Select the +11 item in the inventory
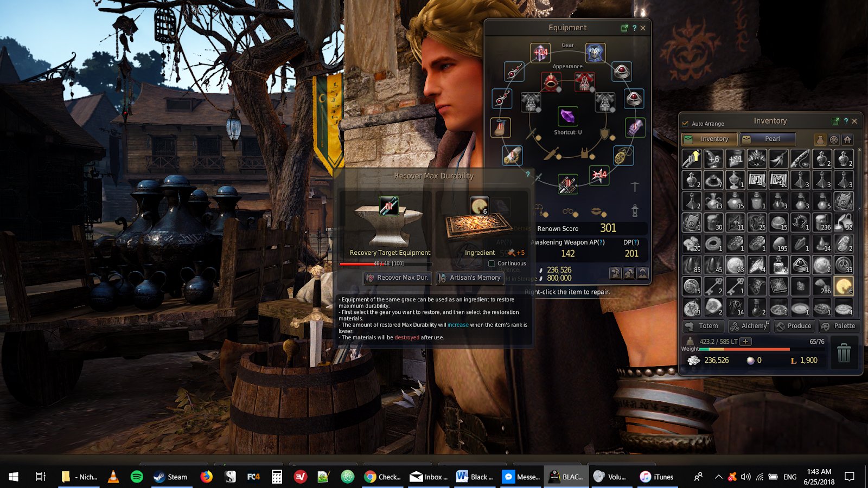Image resolution: width=868 pixels, height=488 pixels. 735,158
